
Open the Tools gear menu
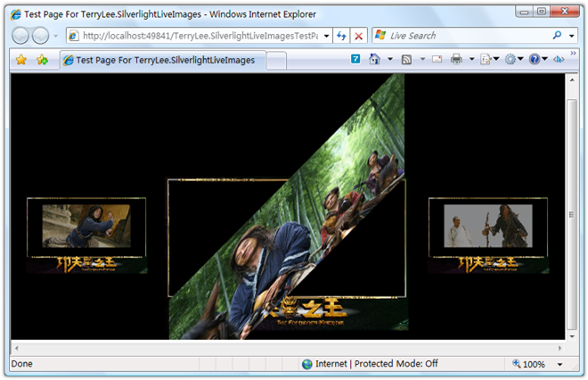click(x=514, y=59)
